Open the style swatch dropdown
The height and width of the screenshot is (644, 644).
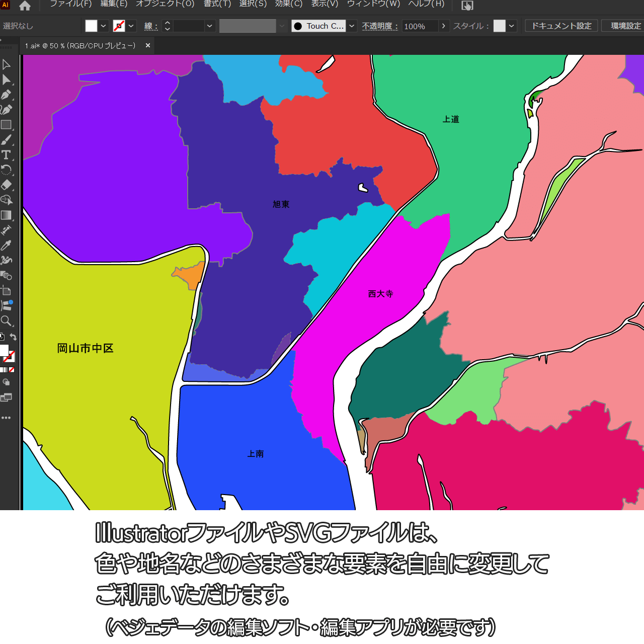pos(512,26)
